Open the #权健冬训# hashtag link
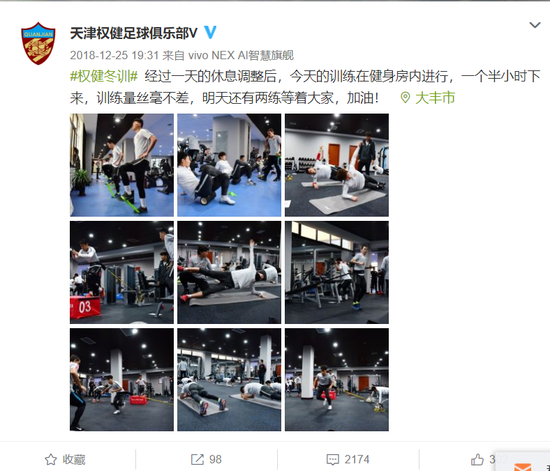This screenshot has width=550, height=471. coord(104,76)
